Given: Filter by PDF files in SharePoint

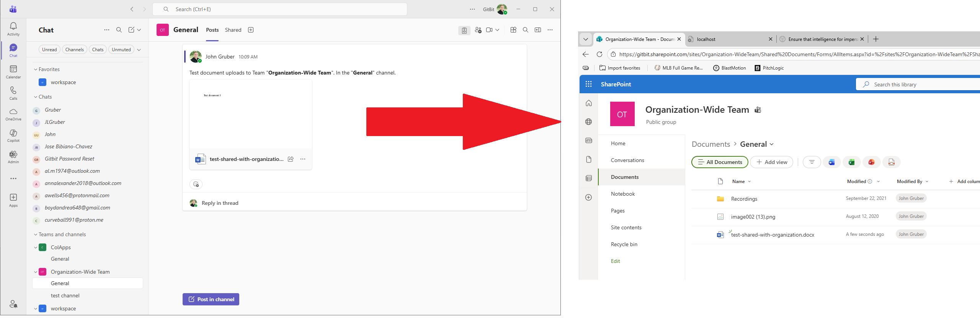Looking at the screenshot, I should tap(892, 162).
